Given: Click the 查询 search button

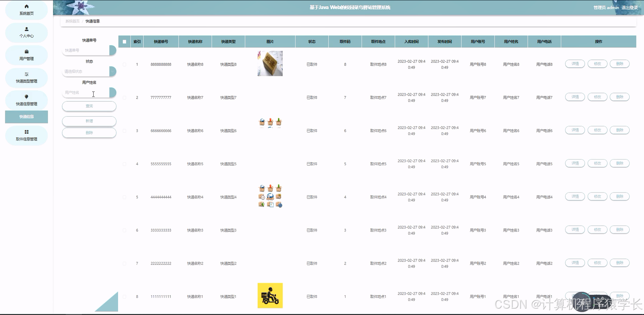Looking at the screenshot, I should tap(89, 106).
